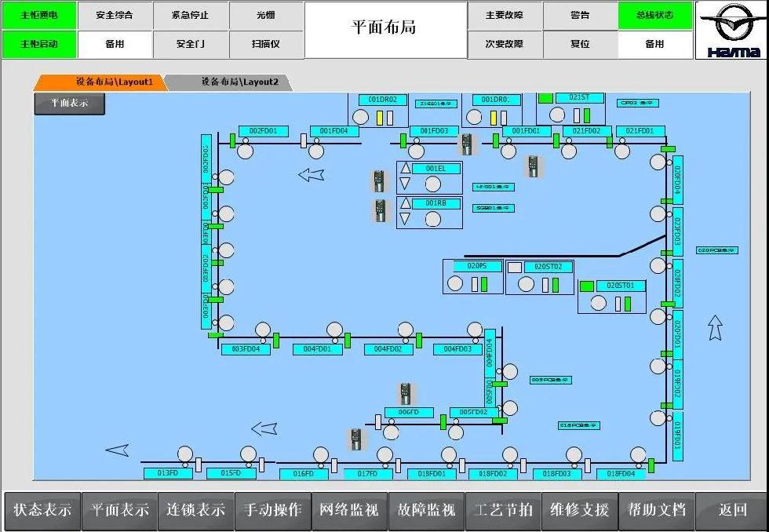Toggle the green 总线状态 indicator

[654, 15]
